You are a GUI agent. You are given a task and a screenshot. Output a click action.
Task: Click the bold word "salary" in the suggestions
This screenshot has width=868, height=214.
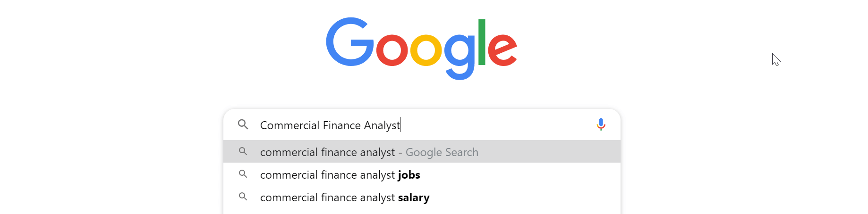click(414, 198)
